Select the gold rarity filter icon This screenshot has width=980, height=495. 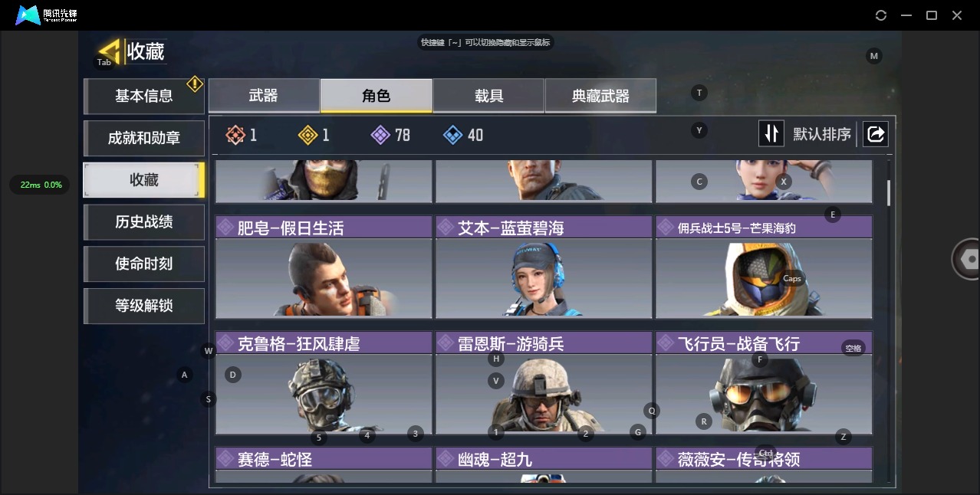coord(307,135)
